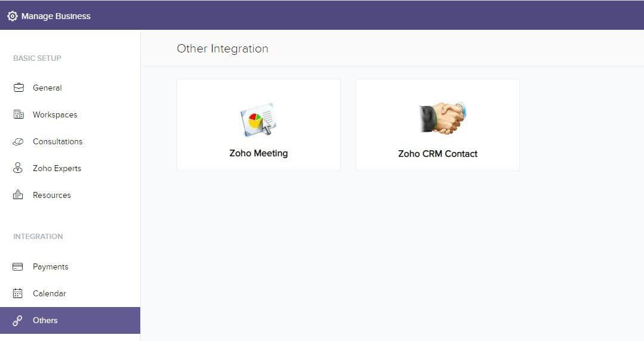Select the Zoho CRM handshake icon

pos(442,118)
